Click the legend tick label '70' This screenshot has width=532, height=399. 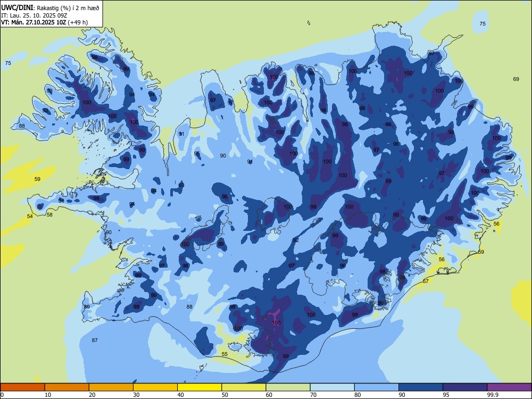point(313,395)
